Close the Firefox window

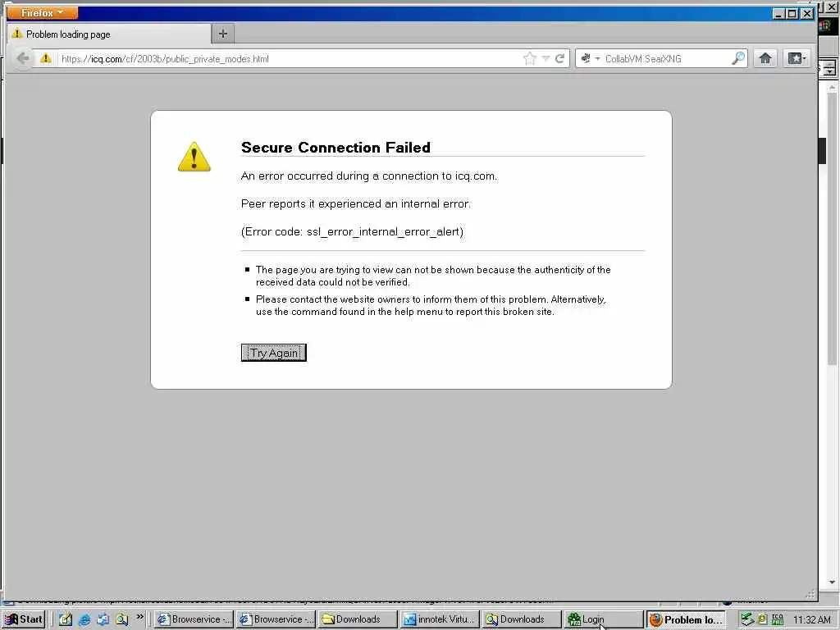807,13
